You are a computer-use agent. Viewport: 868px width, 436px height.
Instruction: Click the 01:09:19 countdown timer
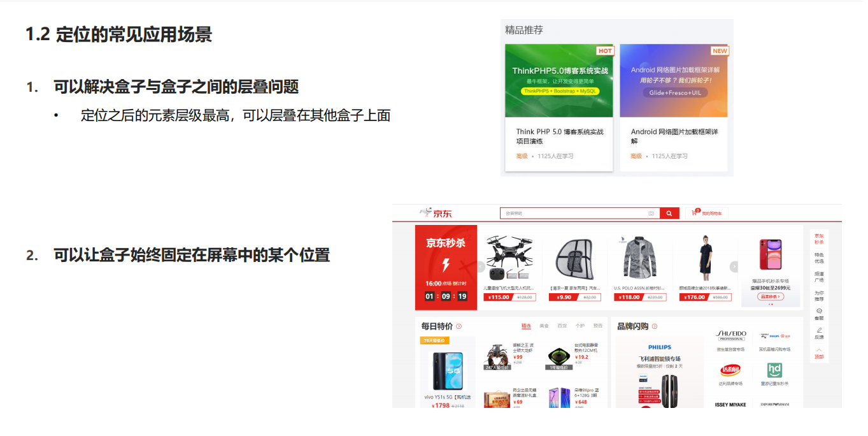pos(446,296)
